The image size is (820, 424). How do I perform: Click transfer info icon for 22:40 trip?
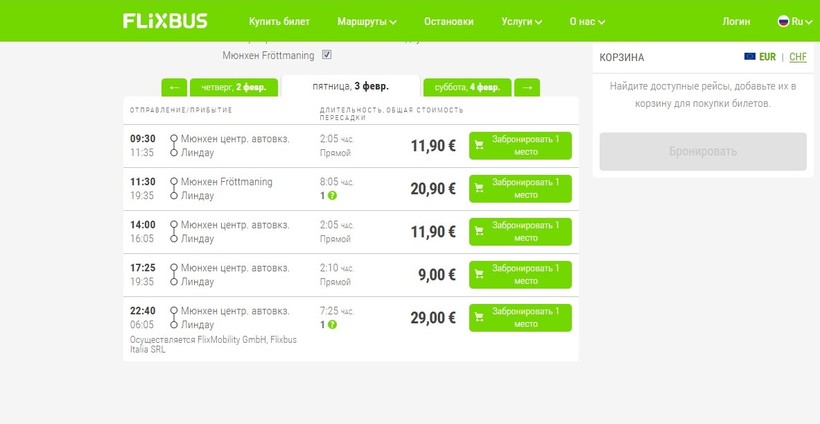(x=332, y=325)
